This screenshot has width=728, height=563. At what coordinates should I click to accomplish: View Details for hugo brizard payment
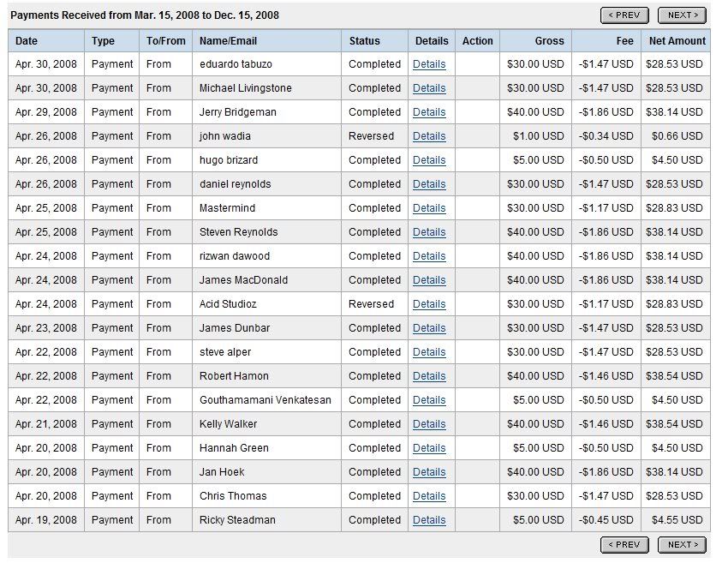click(429, 160)
